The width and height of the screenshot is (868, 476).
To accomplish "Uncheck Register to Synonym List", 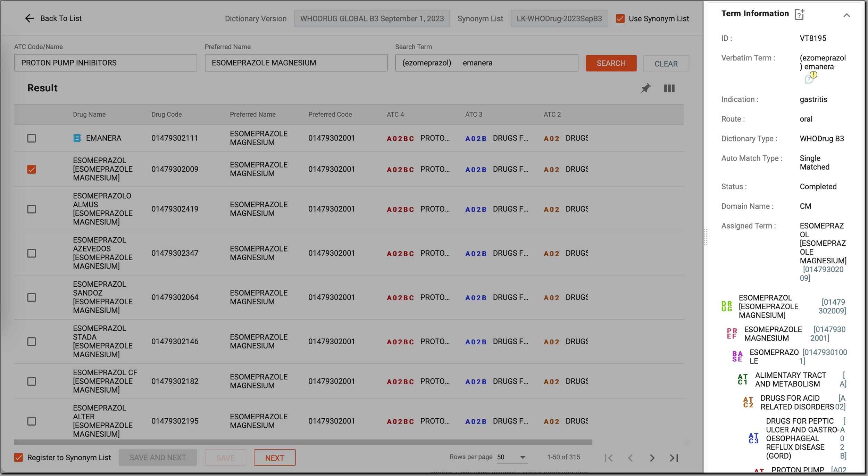I will click(19, 458).
